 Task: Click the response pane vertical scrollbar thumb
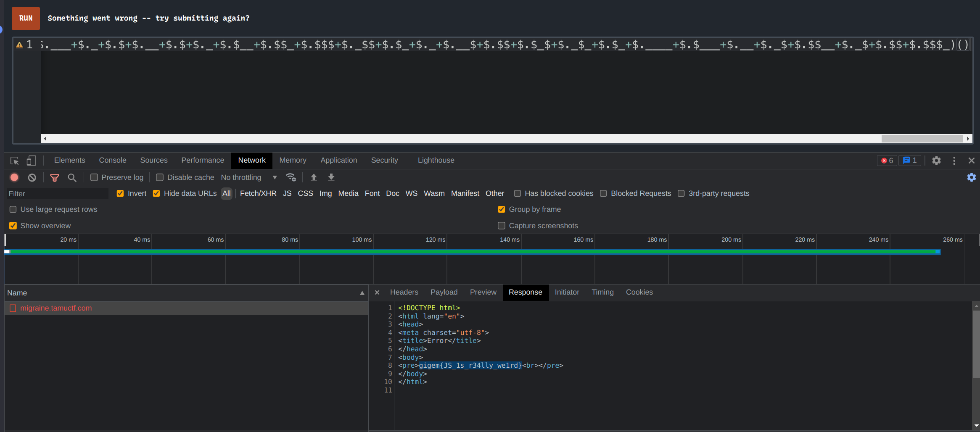point(976,345)
